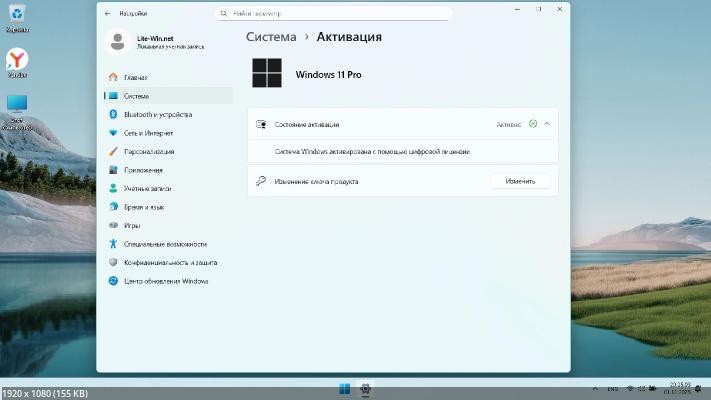The height and width of the screenshot is (400, 711).
Task: Click the Изменить product key button
Action: click(x=520, y=181)
